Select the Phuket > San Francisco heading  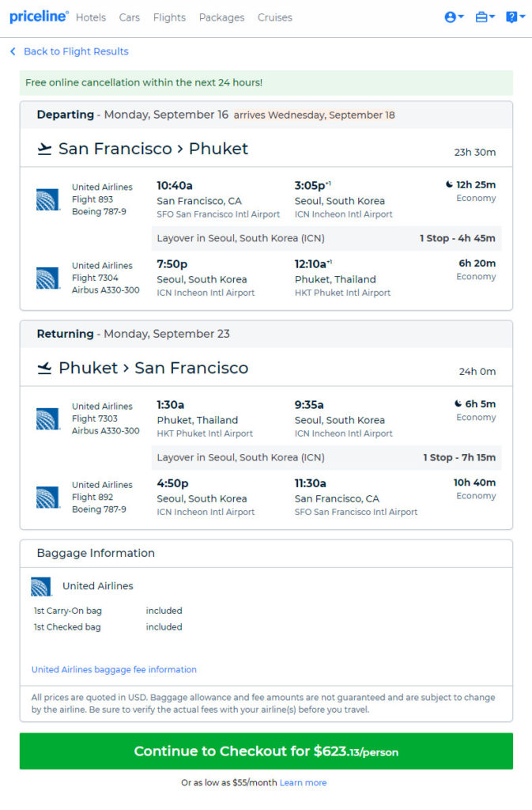pyautogui.click(x=153, y=368)
